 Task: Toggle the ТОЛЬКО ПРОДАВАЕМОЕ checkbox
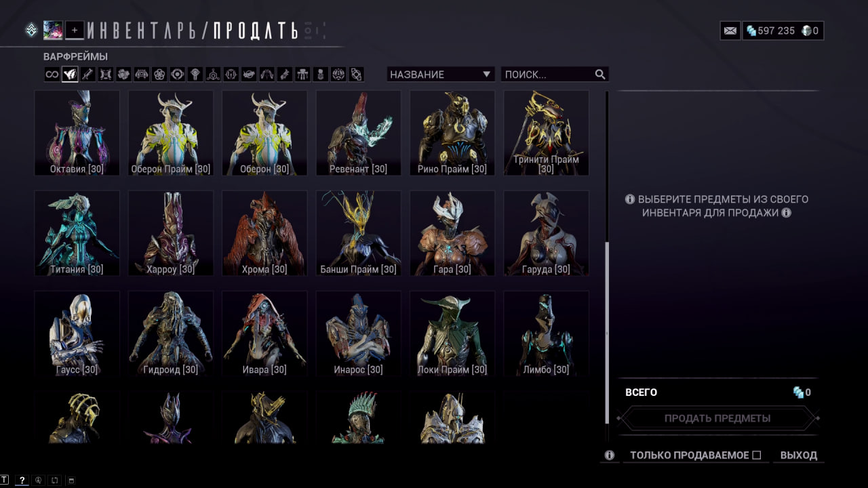(x=757, y=455)
